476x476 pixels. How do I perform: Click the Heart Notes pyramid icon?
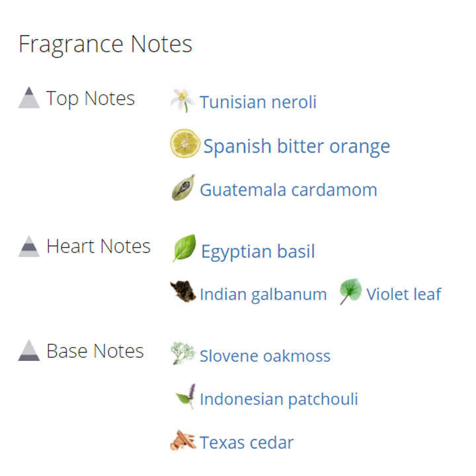29,246
